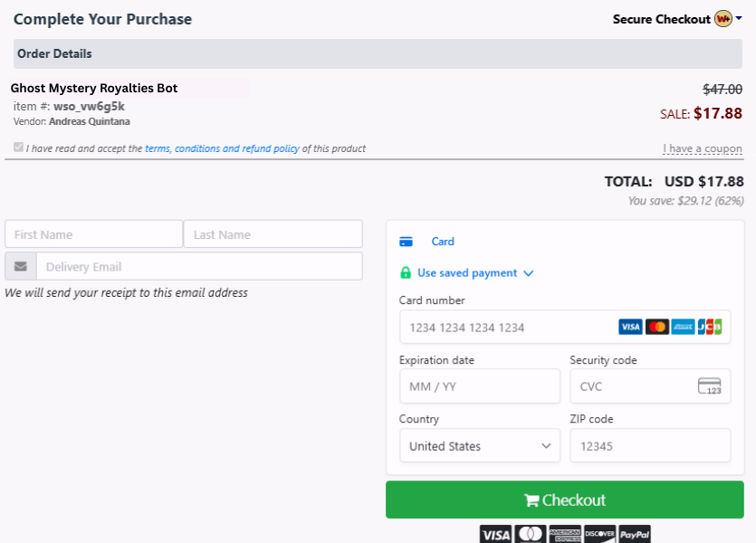Click the Discover badge below Checkout

[599, 534]
